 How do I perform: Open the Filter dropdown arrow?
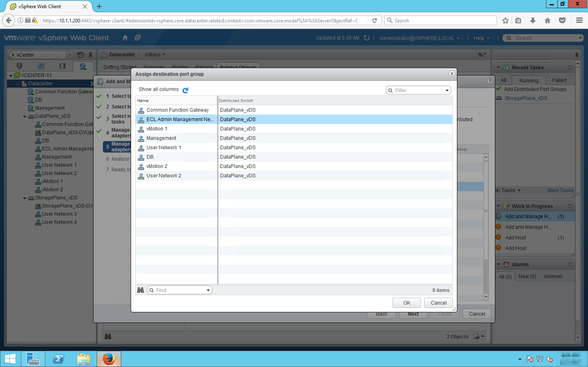(x=447, y=91)
